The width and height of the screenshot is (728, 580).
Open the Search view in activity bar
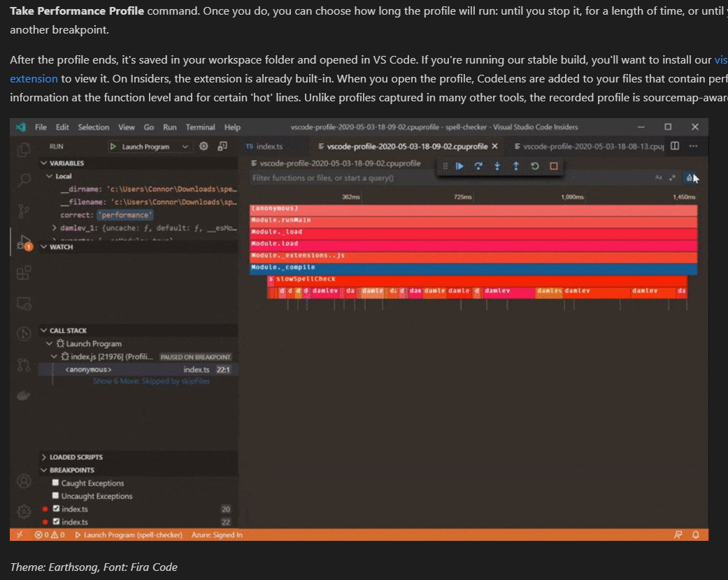coord(24,180)
